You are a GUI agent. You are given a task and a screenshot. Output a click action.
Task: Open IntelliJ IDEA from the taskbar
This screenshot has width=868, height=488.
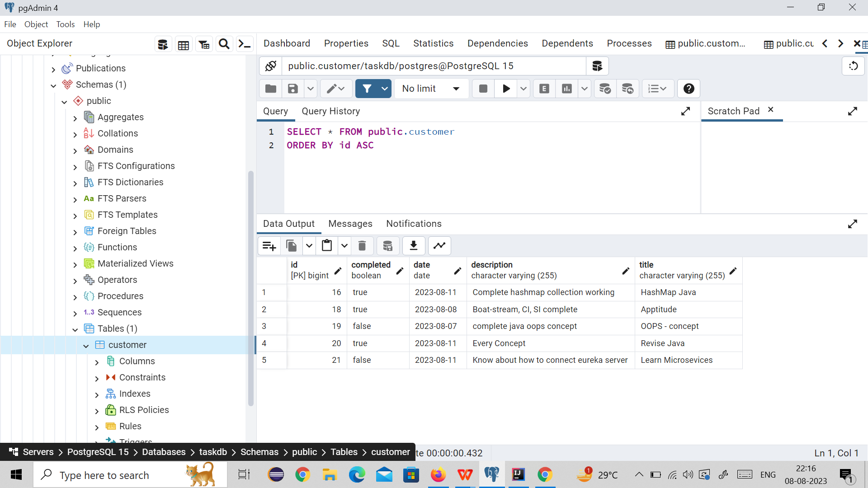519,474
